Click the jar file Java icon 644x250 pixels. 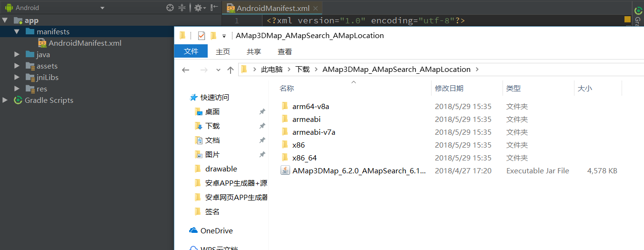point(285,170)
